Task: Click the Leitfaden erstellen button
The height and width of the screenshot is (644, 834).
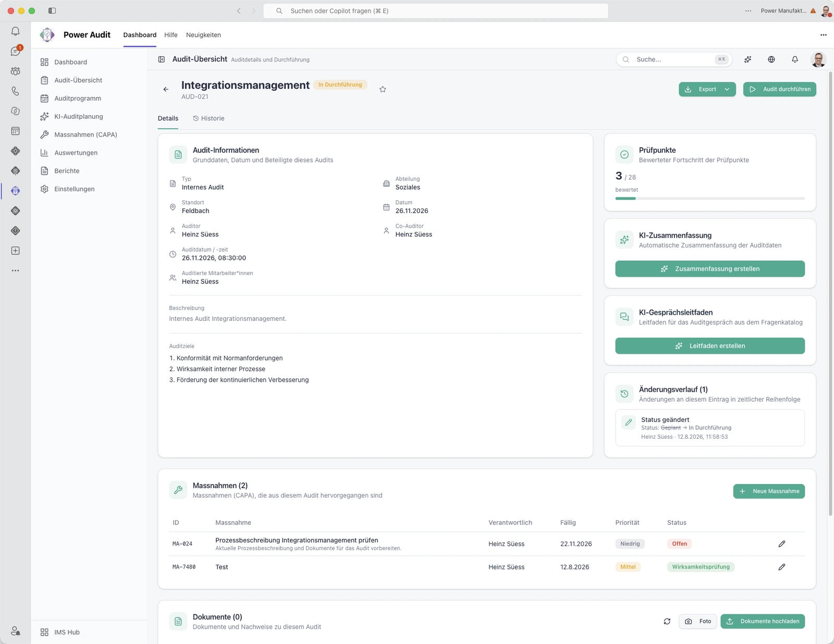Action: (710, 346)
